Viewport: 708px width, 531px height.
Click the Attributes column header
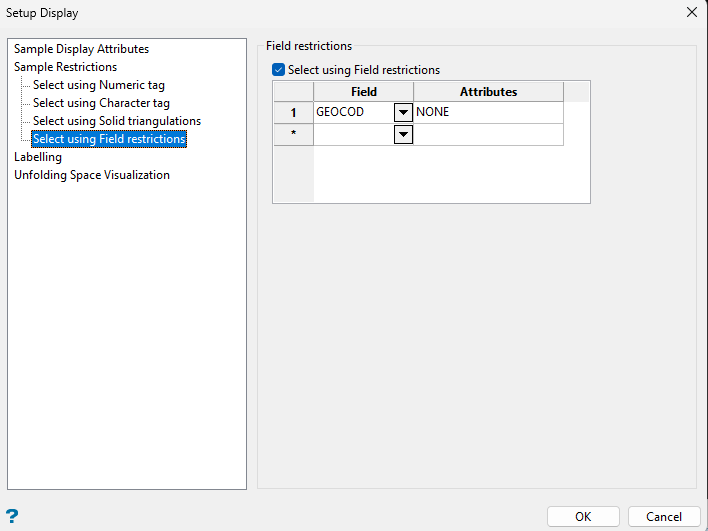point(489,92)
